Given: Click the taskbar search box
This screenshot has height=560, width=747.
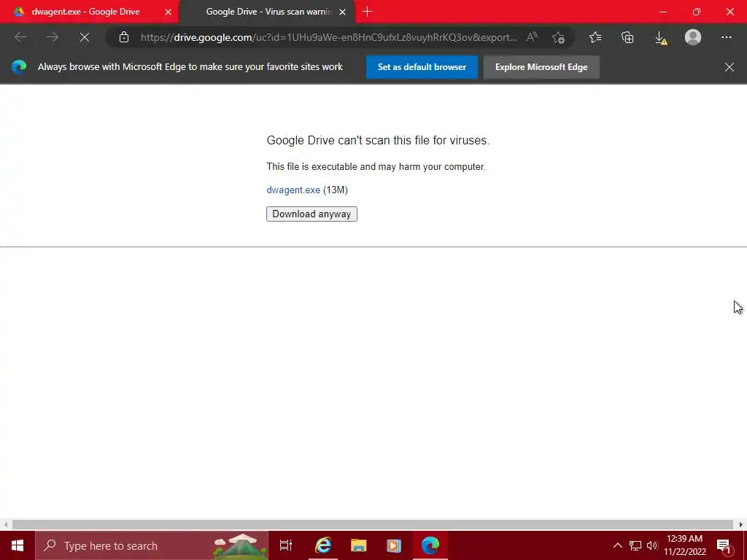Looking at the screenshot, I should pyautogui.click(x=152, y=545).
